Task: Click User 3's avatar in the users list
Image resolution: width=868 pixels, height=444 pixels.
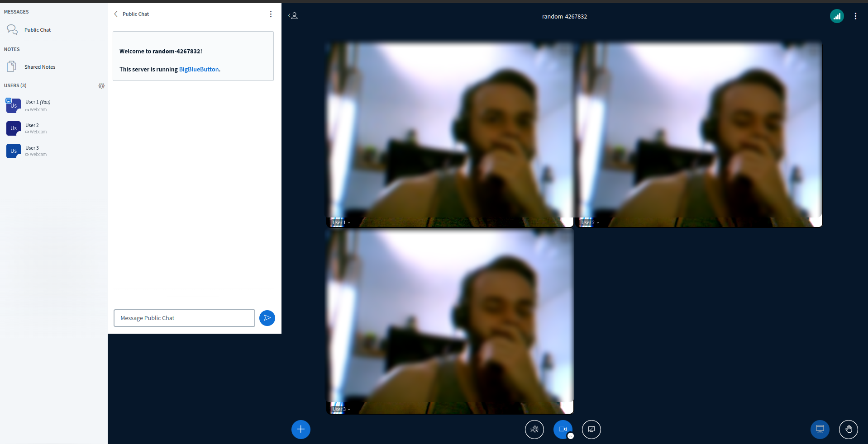Action: click(13, 151)
